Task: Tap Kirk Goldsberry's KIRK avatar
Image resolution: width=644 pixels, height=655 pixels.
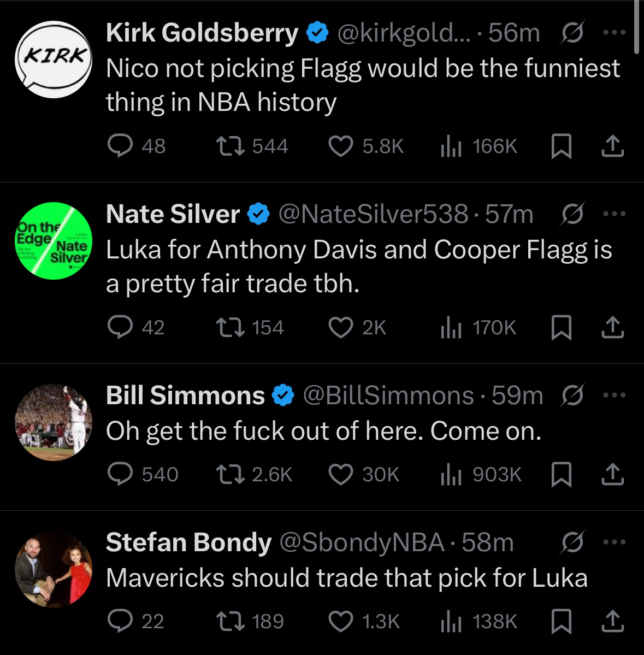Action: click(53, 59)
